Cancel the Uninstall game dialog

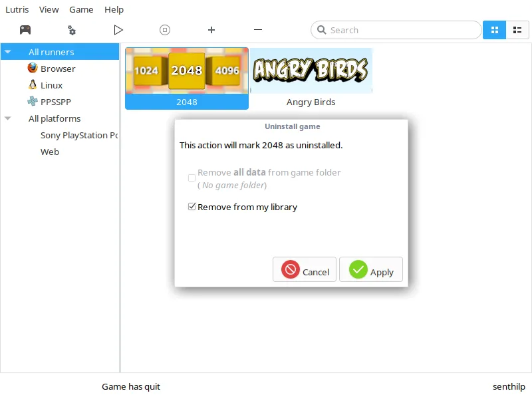point(305,269)
